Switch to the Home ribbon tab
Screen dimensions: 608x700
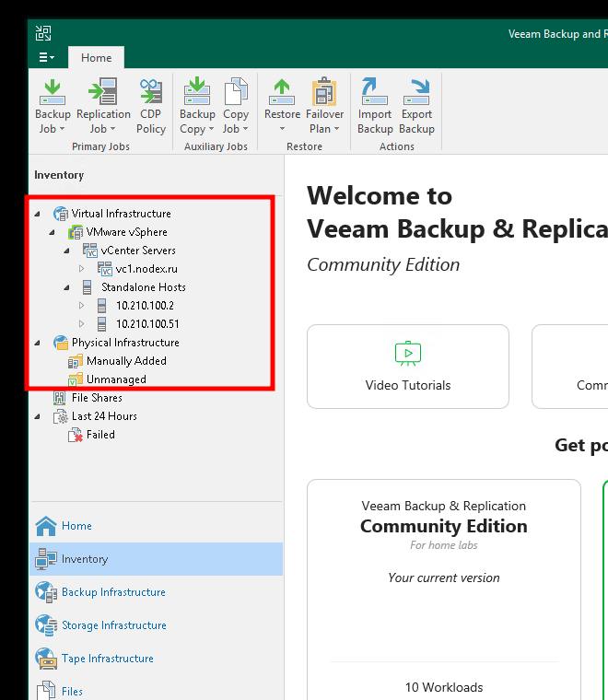(x=96, y=58)
